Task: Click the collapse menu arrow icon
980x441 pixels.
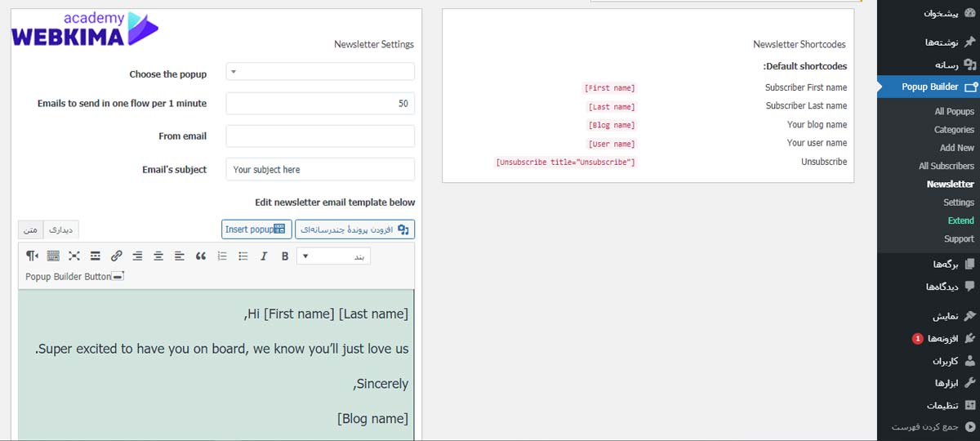Action: click(x=969, y=427)
